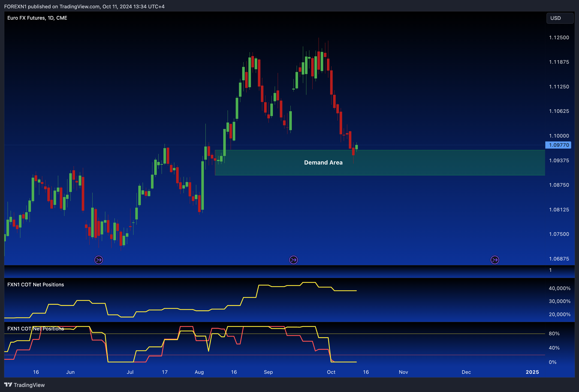
Task: Click the 1.10625 price axis label
Action: click(559, 111)
